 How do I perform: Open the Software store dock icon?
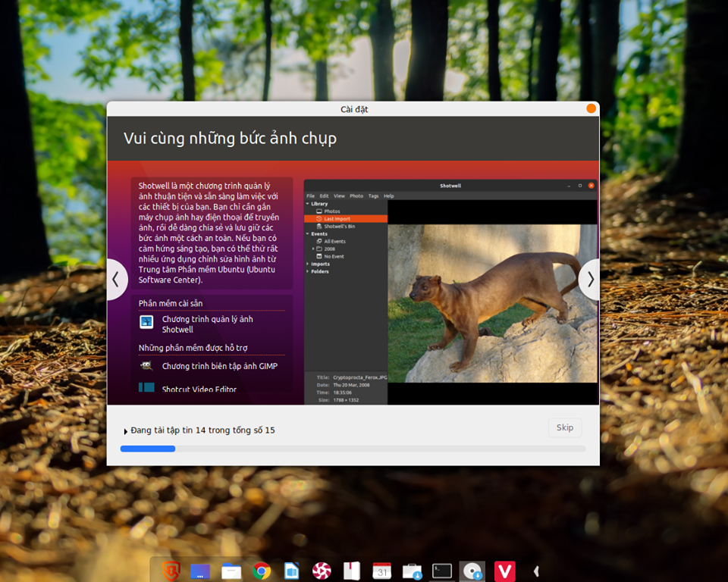pos(412,571)
